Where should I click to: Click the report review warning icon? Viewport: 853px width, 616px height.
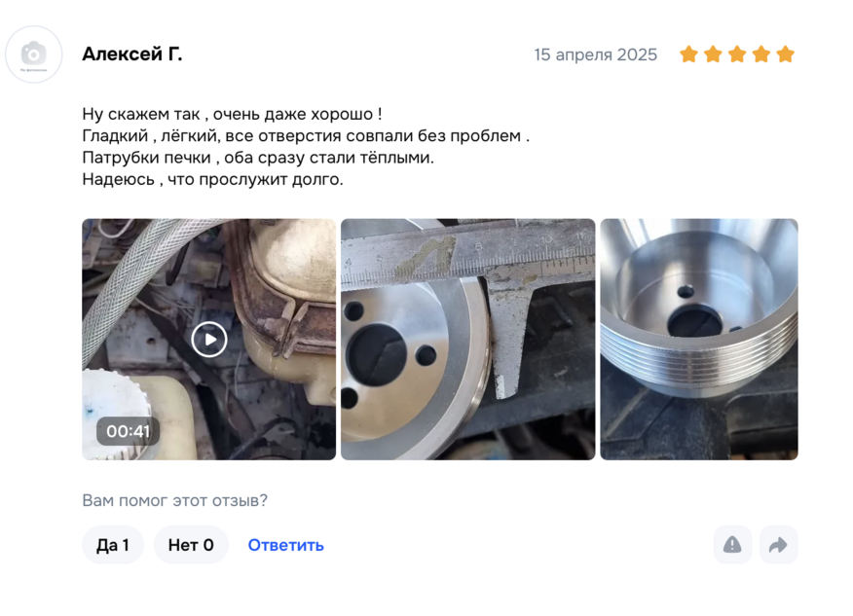[732, 545]
